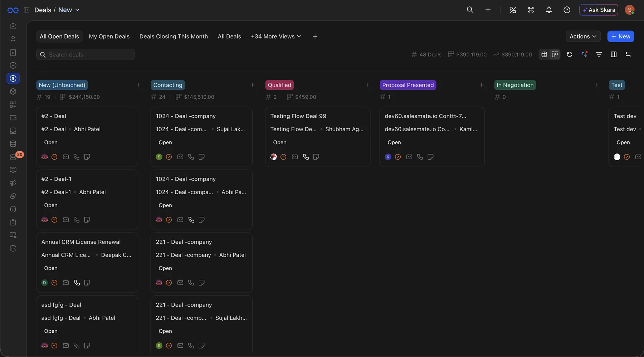
Task: Open Products cube icon in sidebar
Action: (x=13, y=92)
